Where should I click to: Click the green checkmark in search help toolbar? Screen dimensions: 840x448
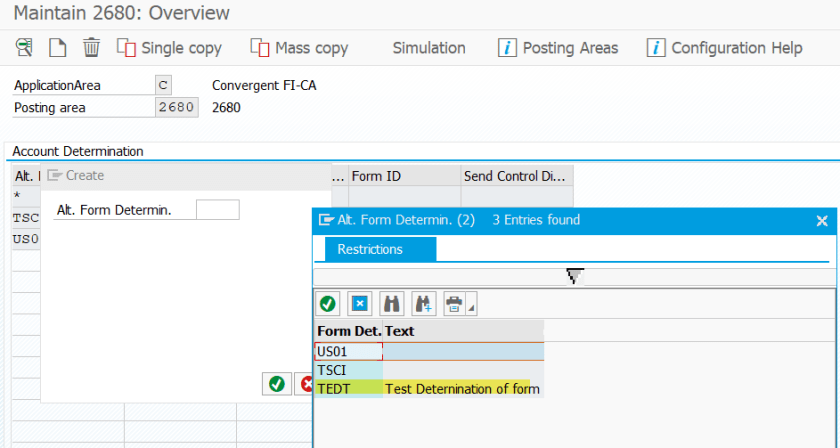tap(327, 302)
